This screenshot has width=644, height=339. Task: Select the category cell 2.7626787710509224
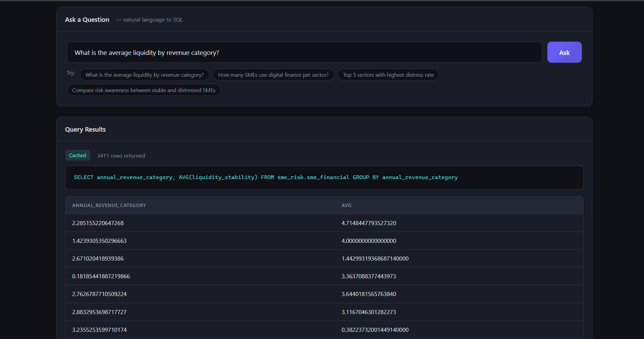(99, 294)
